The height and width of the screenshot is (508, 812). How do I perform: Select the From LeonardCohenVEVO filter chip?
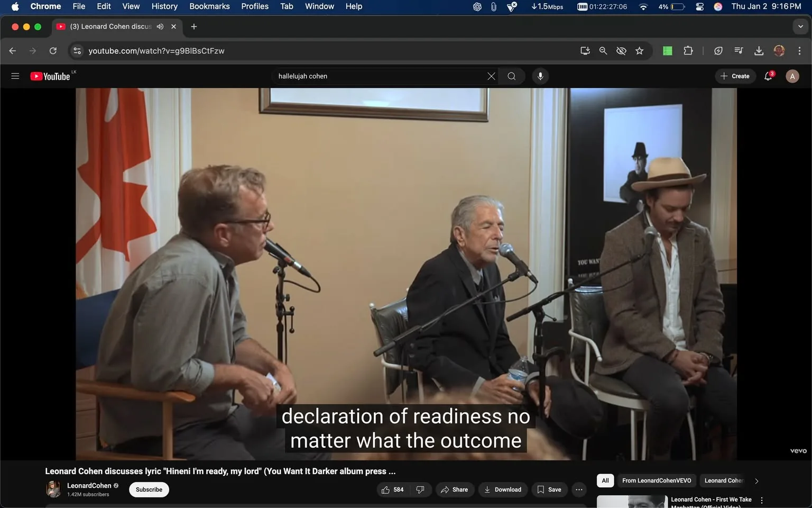tap(656, 480)
